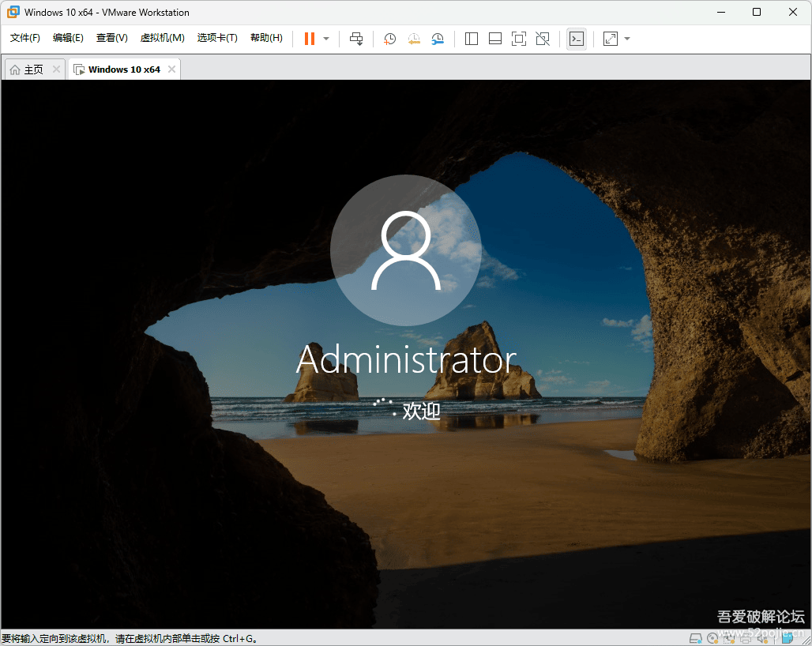This screenshot has height=646, width=812.
Task: Take a snapshot of the VM
Action: 389,38
